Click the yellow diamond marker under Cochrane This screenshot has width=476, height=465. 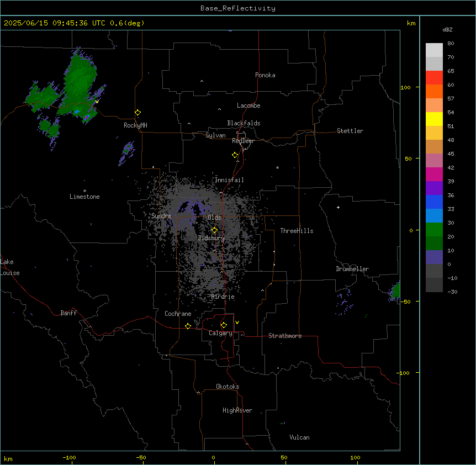tap(188, 326)
